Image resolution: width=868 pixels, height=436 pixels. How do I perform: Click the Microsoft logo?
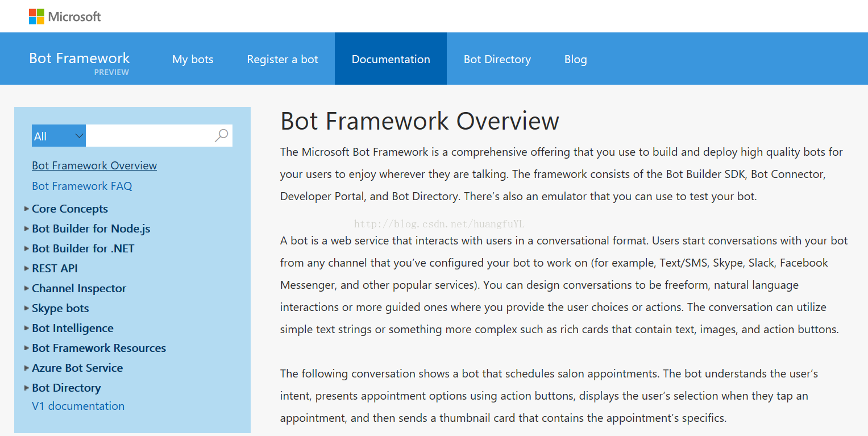pyautogui.click(x=65, y=16)
